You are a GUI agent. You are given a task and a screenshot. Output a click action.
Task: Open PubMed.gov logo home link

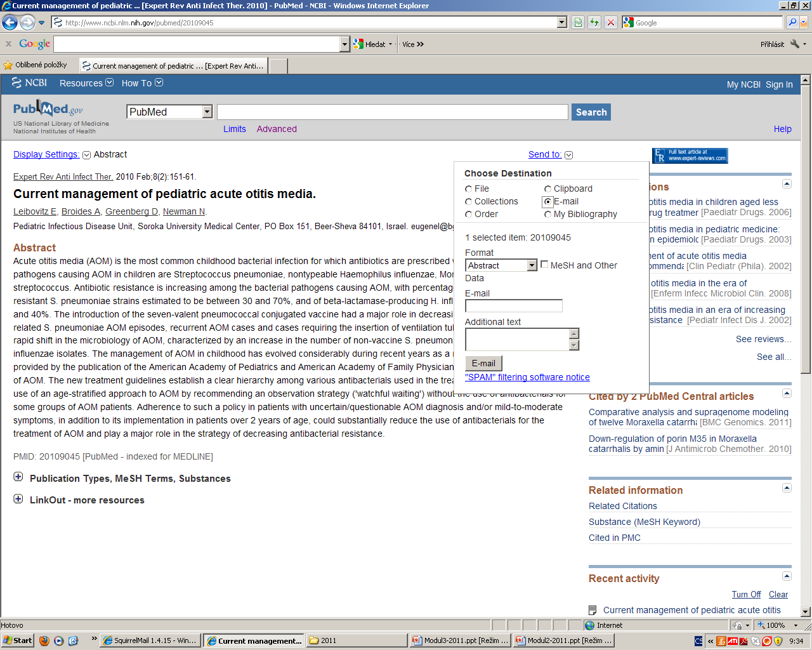coord(48,109)
